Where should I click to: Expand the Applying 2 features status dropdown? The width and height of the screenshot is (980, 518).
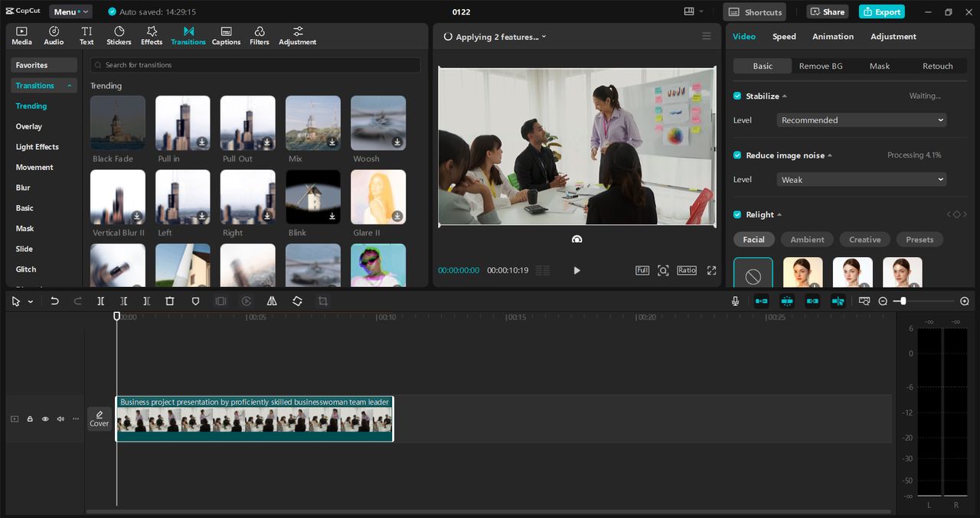click(x=544, y=37)
